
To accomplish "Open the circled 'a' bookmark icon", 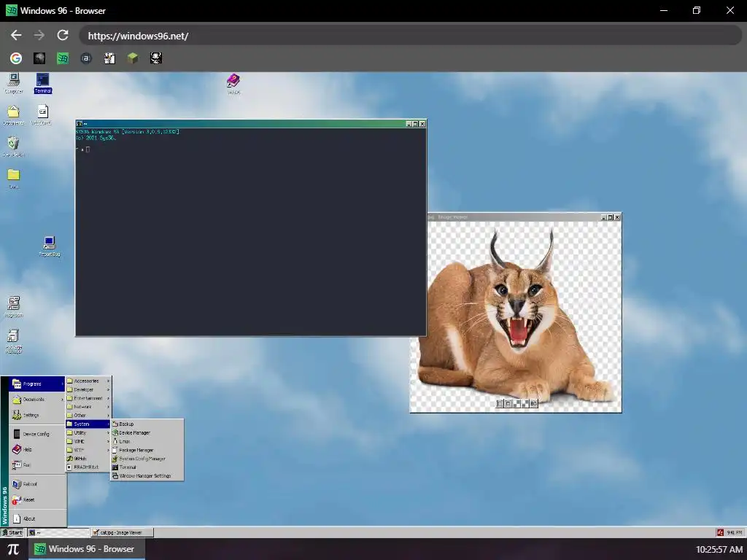I will click(86, 58).
